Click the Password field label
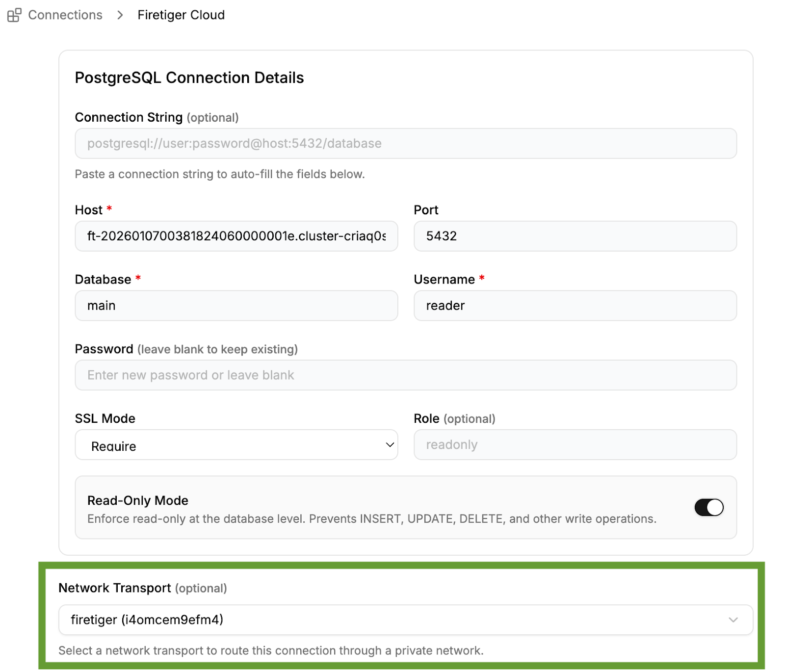Screen dimensions: 785x672 coord(104,349)
